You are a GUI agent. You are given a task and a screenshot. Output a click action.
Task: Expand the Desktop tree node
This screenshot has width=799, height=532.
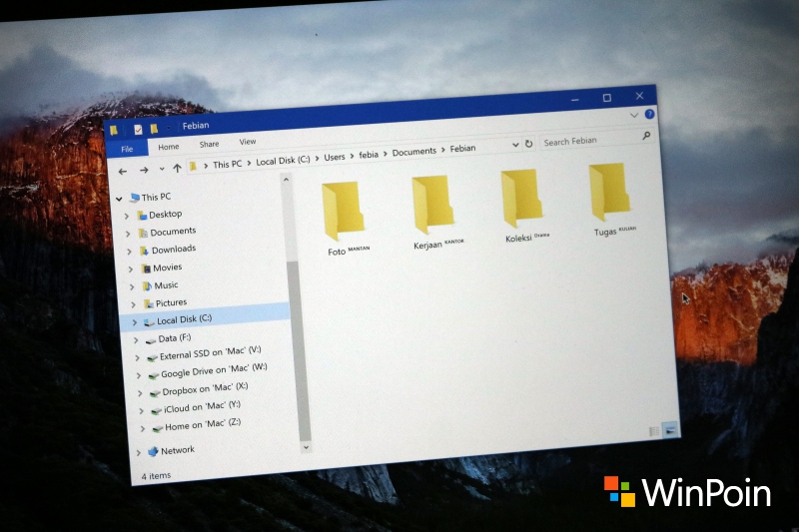click(x=127, y=217)
